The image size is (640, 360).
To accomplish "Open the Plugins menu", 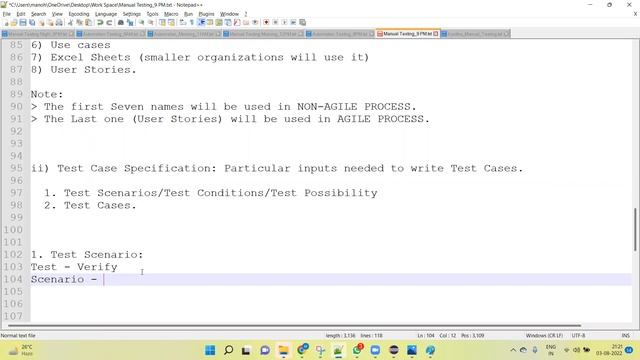I will pyautogui.click(x=206, y=14).
